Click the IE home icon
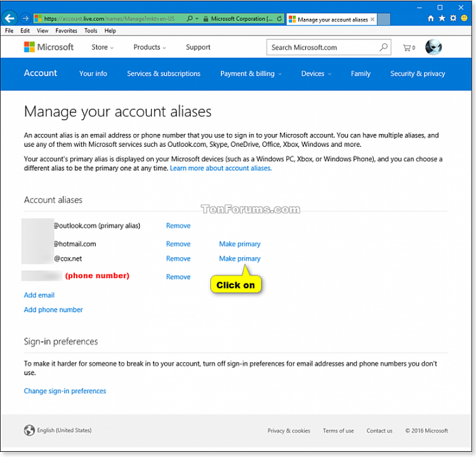The image size is (476, 457). (431, 19)
